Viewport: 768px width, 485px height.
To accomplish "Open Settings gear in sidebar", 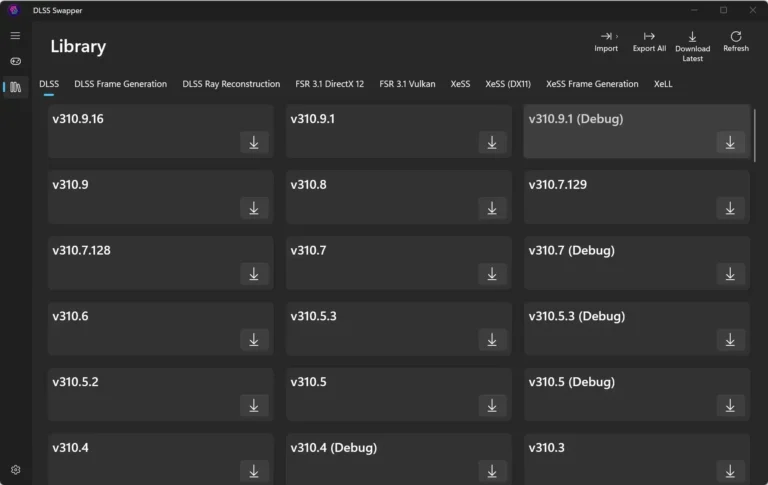I will (15, 470).
